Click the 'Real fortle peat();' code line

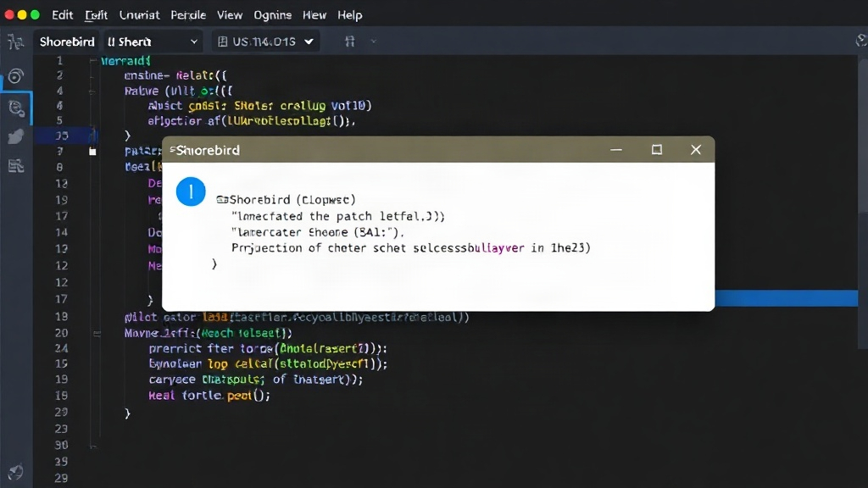click(x=209, y=396)
